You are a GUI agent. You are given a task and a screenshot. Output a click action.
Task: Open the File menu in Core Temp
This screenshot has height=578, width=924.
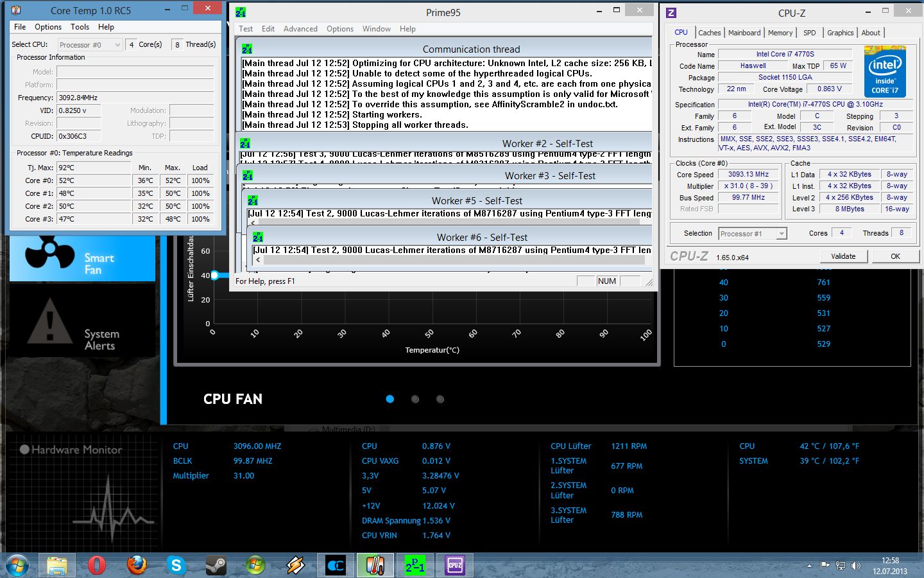[x=20, y=27]
